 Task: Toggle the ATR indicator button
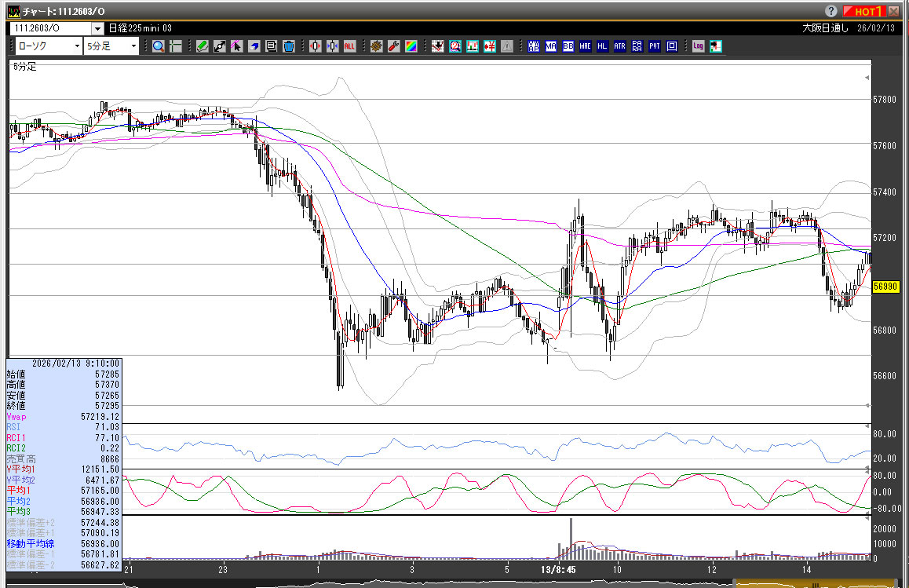coord(619,46)
